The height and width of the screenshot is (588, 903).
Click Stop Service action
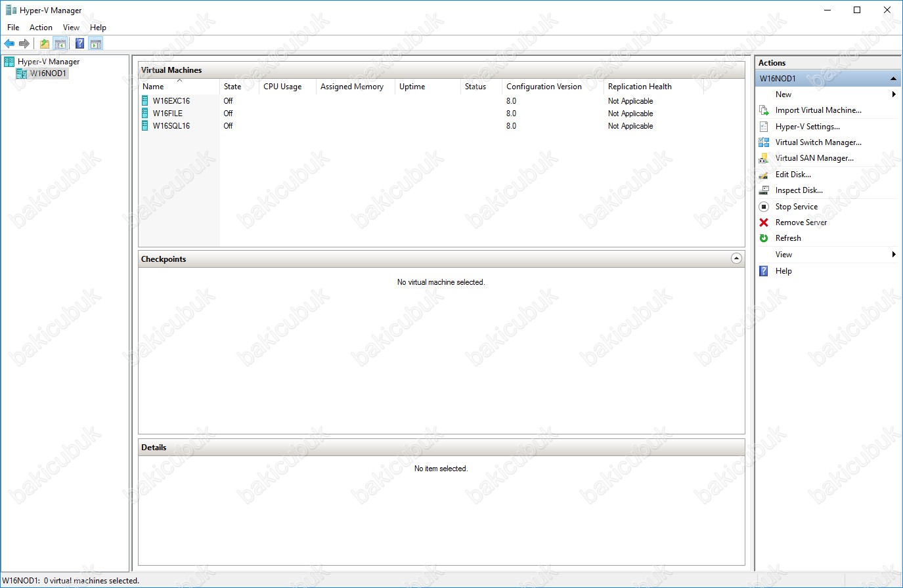(797, 207)
